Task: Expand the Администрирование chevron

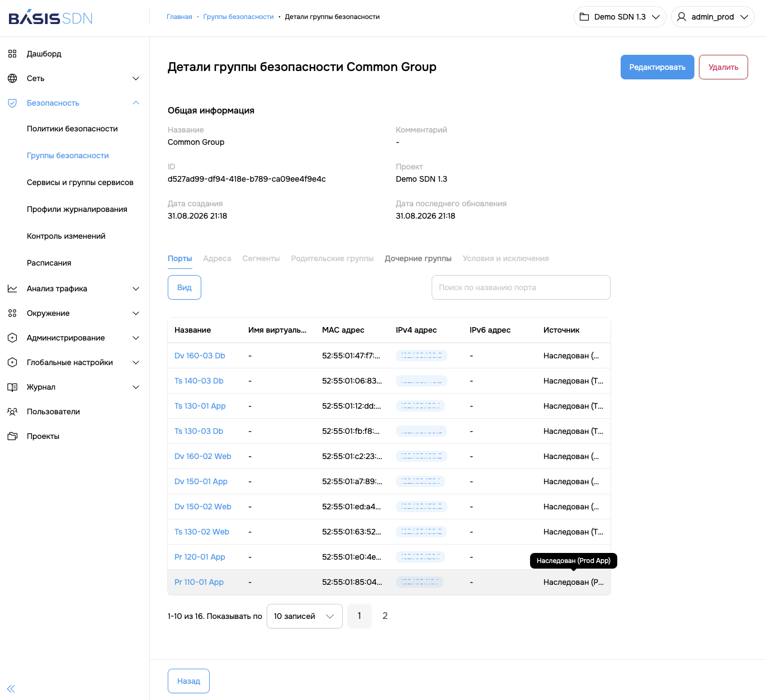Action: tap(136, 338)
